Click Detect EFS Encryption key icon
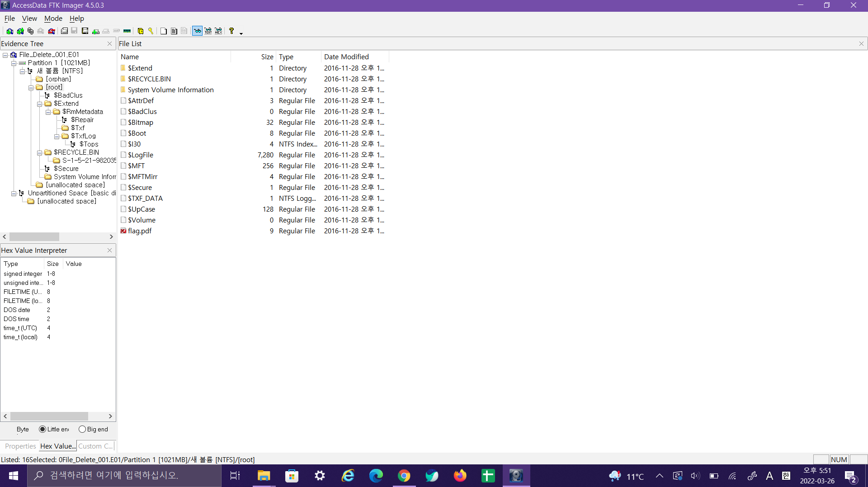The height and width of the screenshot is (487, 868). point(151,31)
